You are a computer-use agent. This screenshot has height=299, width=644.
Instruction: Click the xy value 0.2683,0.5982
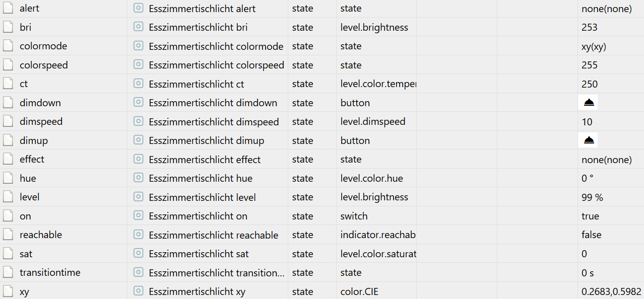point(611,291)
